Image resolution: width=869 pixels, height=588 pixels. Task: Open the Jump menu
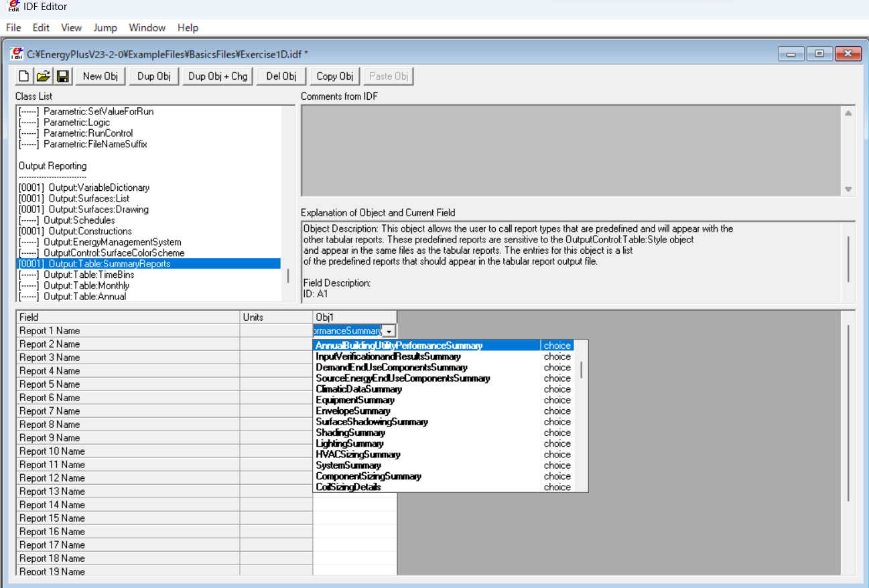pyautogui.click(x=105, y=27)
